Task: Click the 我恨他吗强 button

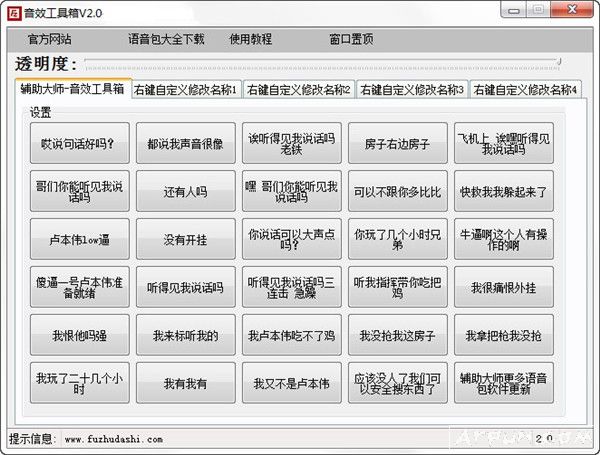Action: coord(80,335)
